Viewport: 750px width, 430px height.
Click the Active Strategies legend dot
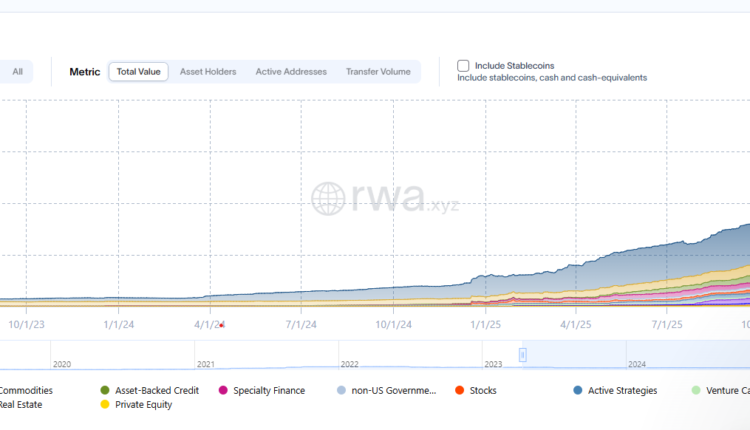(x=579, y=390)
